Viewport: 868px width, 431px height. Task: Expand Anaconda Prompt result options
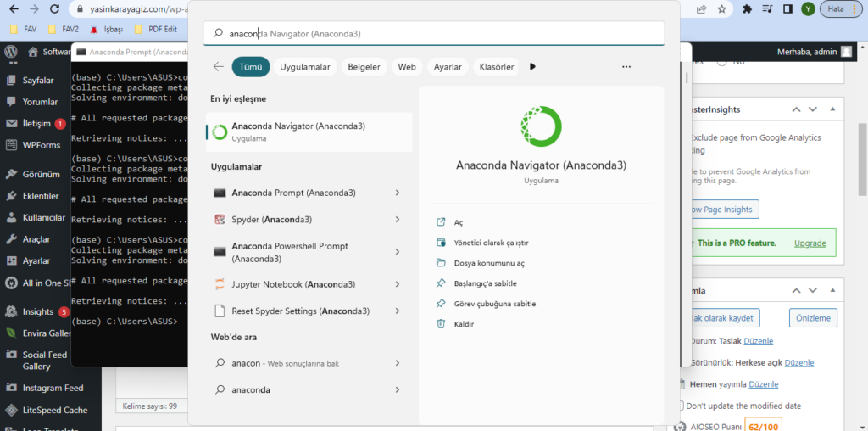pyautogui.click(x=398, y=193)
